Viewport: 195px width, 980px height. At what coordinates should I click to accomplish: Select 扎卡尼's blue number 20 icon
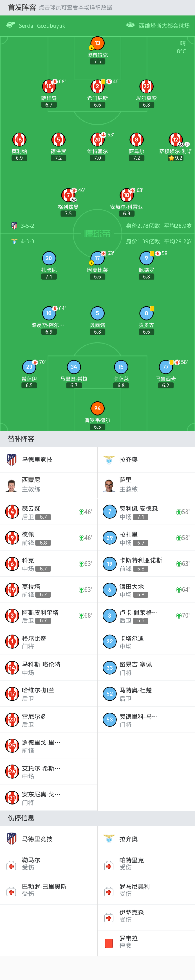tap(49, 258)
